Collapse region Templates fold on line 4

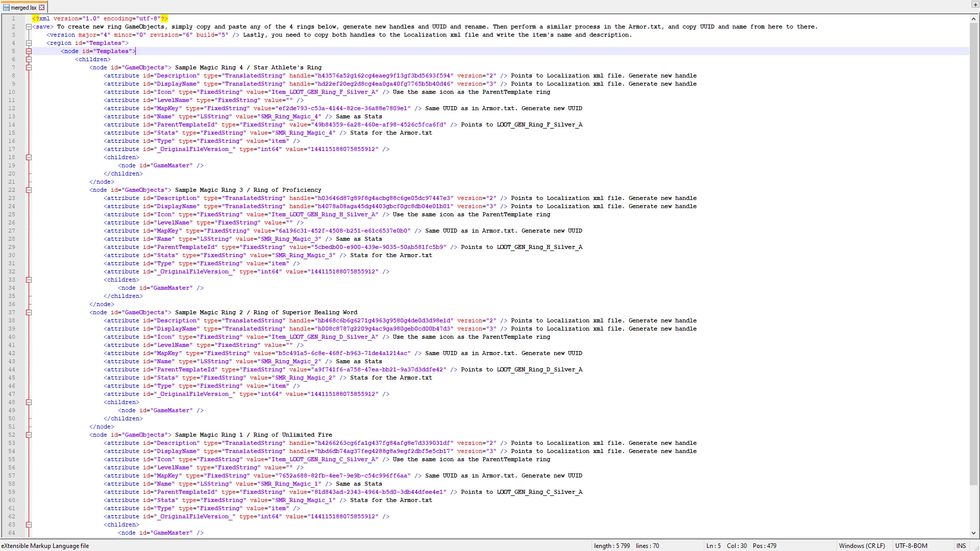pyautogui.click(x=29, y=43)
